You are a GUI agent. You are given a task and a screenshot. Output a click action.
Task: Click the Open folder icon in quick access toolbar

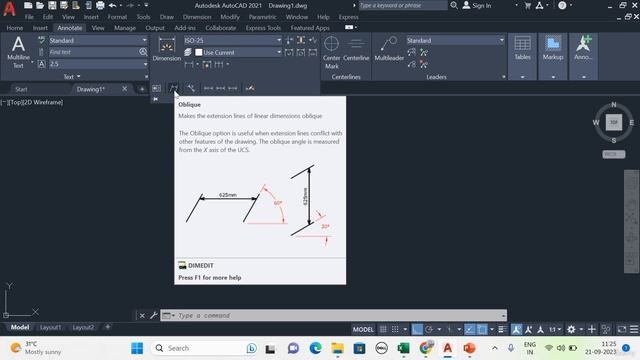[x=40, y=5]
